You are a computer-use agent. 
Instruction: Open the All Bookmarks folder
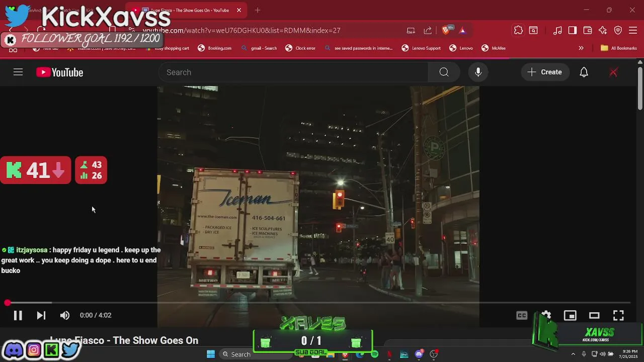[x=619, y=48]
